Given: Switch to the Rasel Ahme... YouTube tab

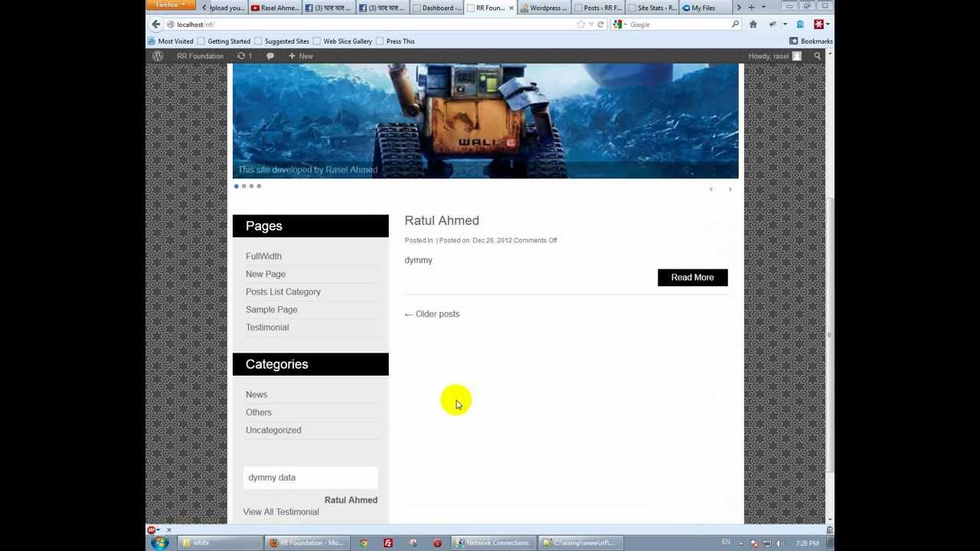Looking at the screenshot, I should (274, 8).
